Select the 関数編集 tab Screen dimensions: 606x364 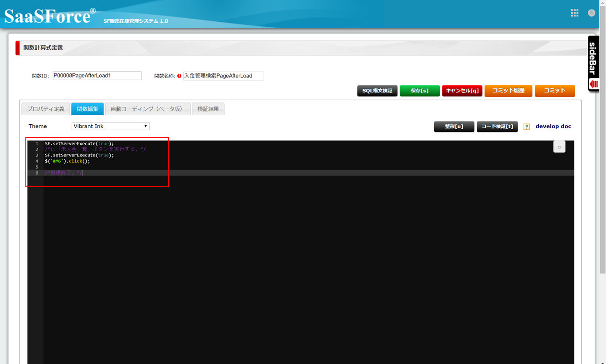[87, 109]
